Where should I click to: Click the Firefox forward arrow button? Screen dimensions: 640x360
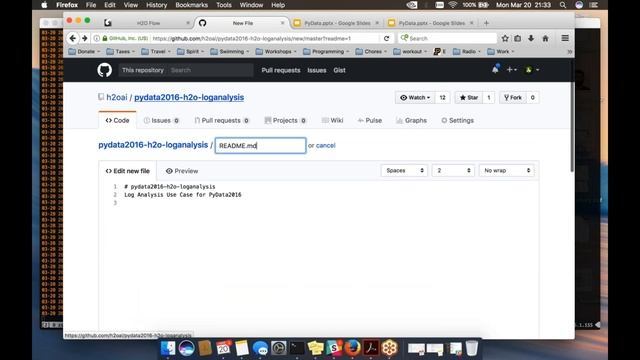84,38
